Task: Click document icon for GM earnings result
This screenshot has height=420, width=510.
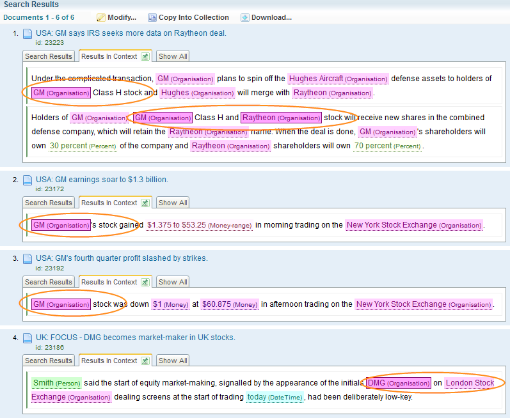Action: [x=28, y=180]
